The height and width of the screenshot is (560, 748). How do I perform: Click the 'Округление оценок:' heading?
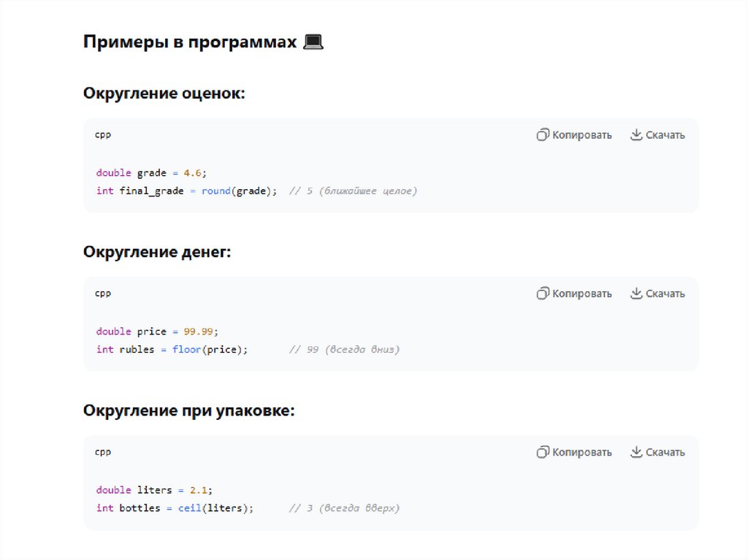point(164,93)
